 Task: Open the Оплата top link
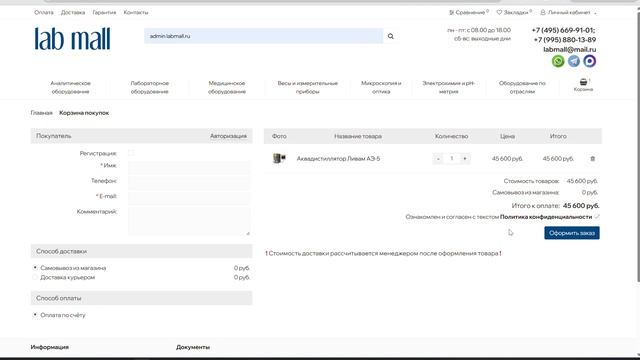(44, 13)
